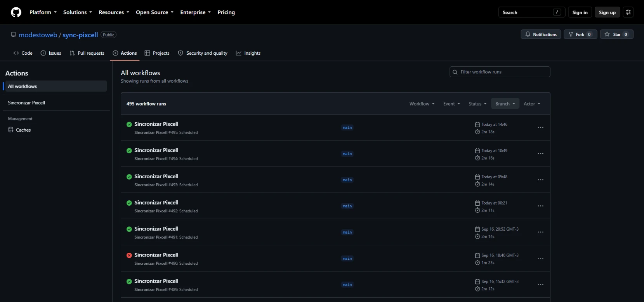Focus the Filter workflow runs field
The height and width of the screenshot is (302, 644).
[x=500, y=72]
